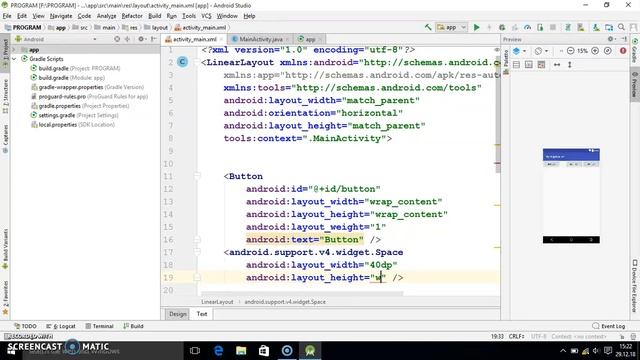Screen dimensions: 640x360
Task: Click LinearLayout in the editor breadcrumb
Action: 217,302
